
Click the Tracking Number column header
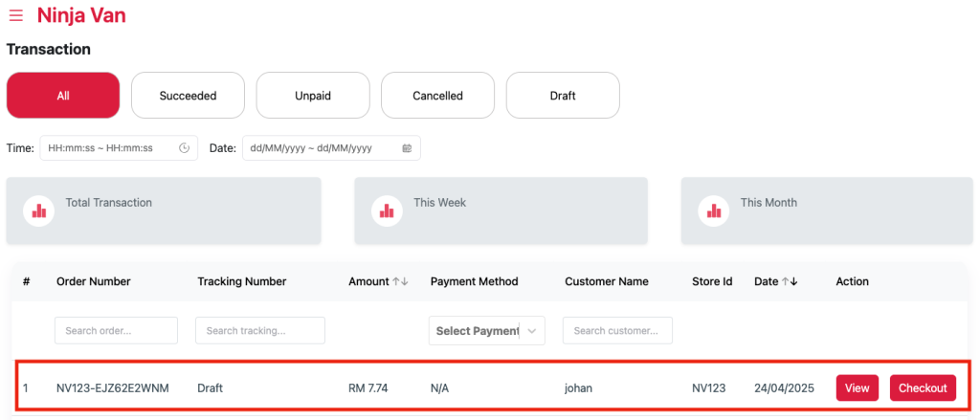click(242, 282)
